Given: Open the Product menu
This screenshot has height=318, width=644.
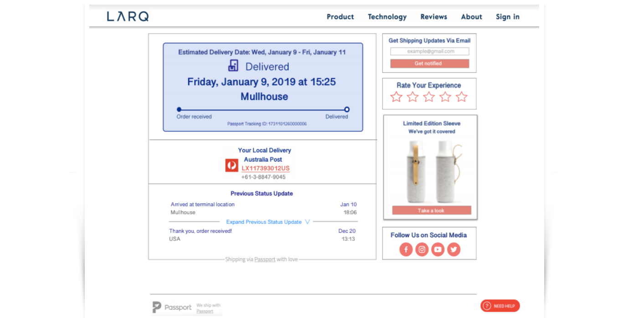Looking at the screenshot, I should (x=340, y=17).
